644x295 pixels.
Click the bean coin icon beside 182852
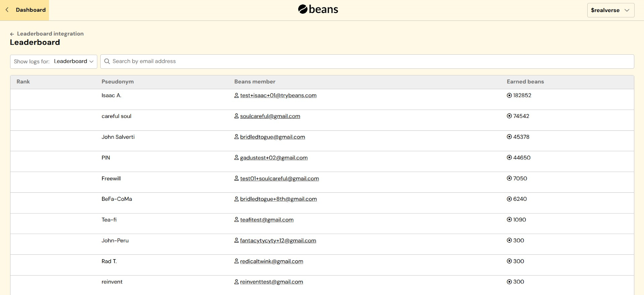[509, 95]
